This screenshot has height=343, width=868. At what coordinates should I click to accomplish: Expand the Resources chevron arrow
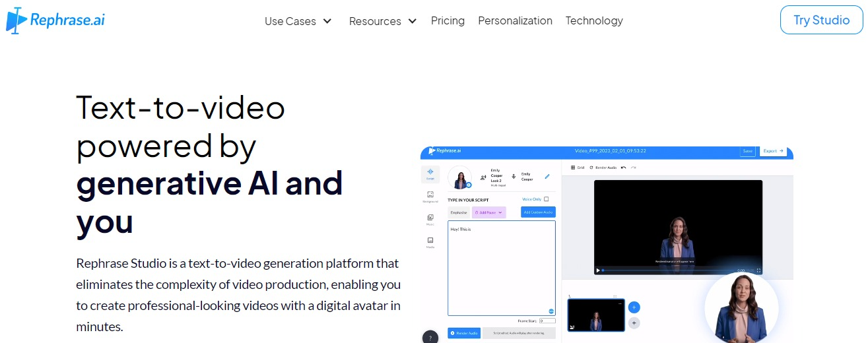pos(412,21)
